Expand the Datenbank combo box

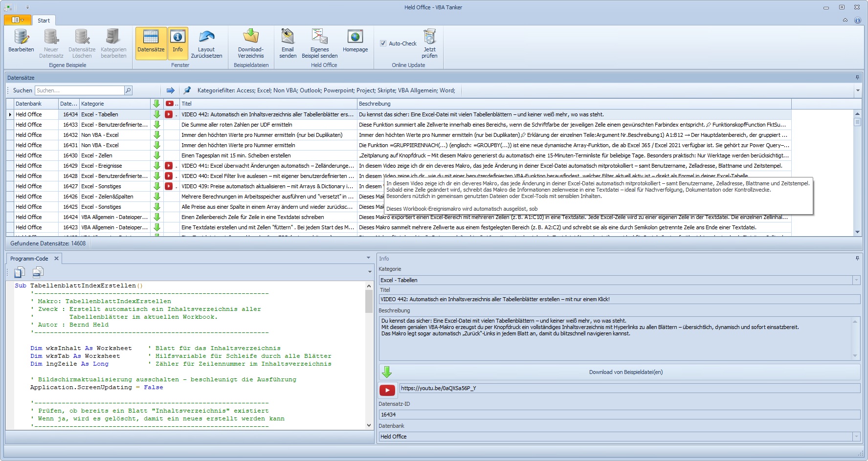[x=856, y=437]
